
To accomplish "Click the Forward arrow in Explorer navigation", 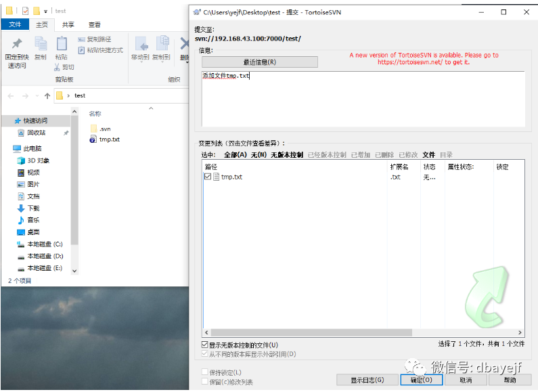I will (x=26, y=95).
